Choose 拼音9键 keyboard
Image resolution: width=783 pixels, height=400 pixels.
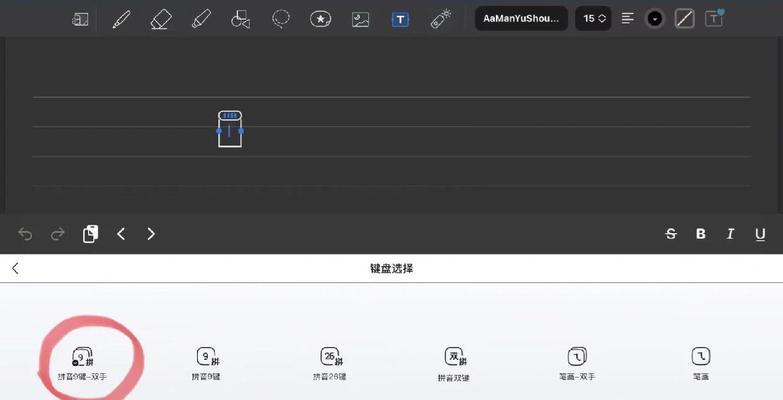coord(206,364)
